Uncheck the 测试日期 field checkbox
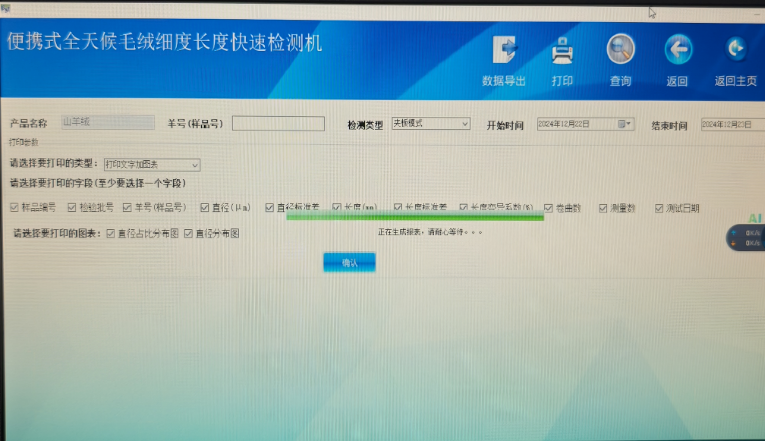This screenshot has width=765, height=441. tap(659, 208)
